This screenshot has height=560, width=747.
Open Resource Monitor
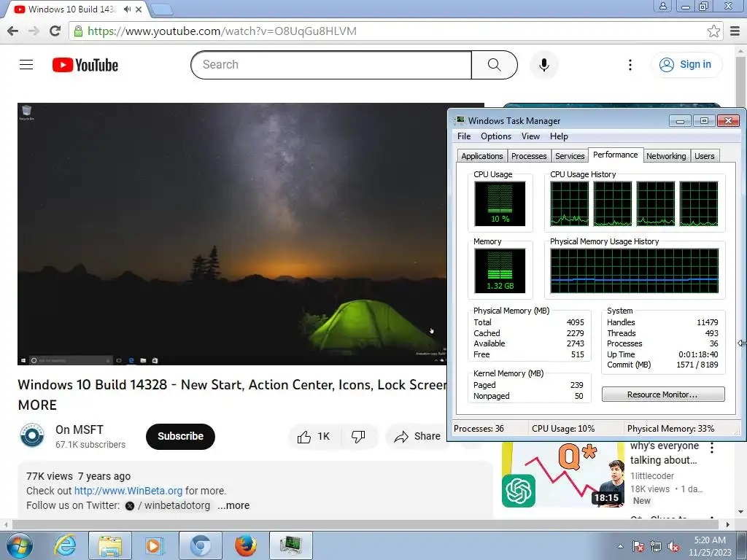(662, 394)
